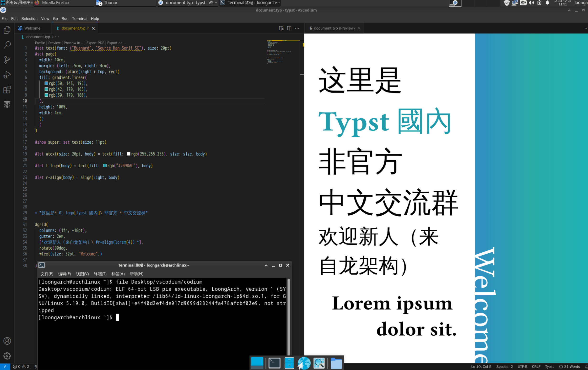Screen dimensions: 588x370
Task: Open the Source Control view
Action: 7,60
